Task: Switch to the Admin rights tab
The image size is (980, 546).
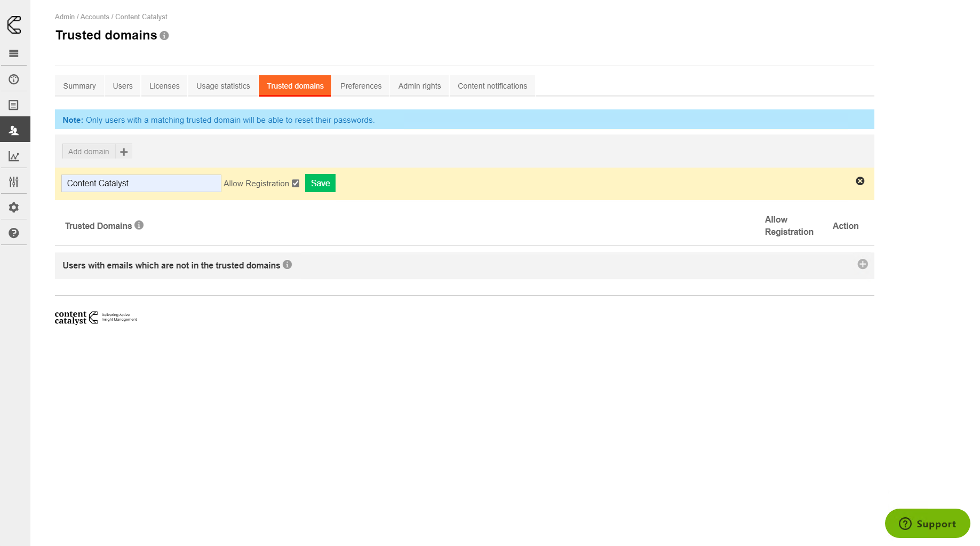Action: [419, 86]
